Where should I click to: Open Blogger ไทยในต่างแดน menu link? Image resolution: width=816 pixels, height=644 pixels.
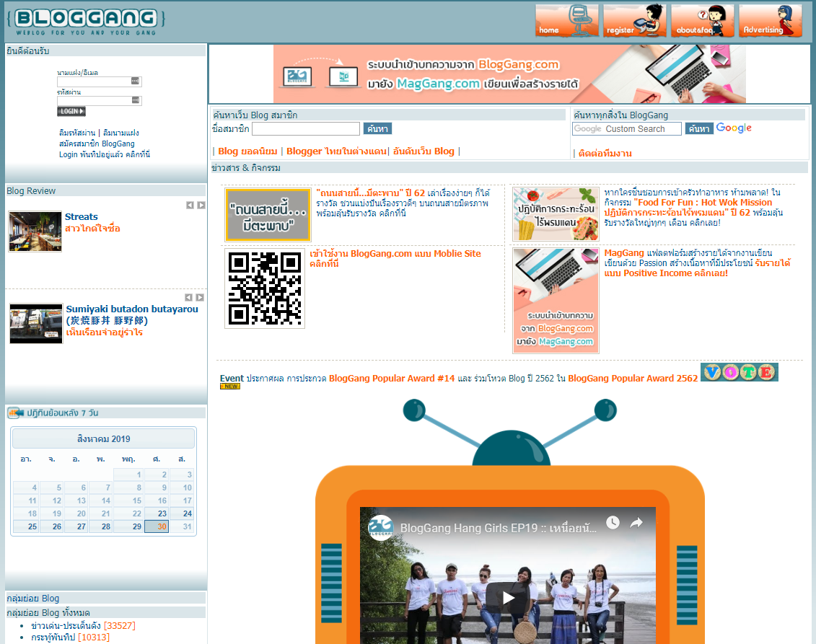point(337,151)
